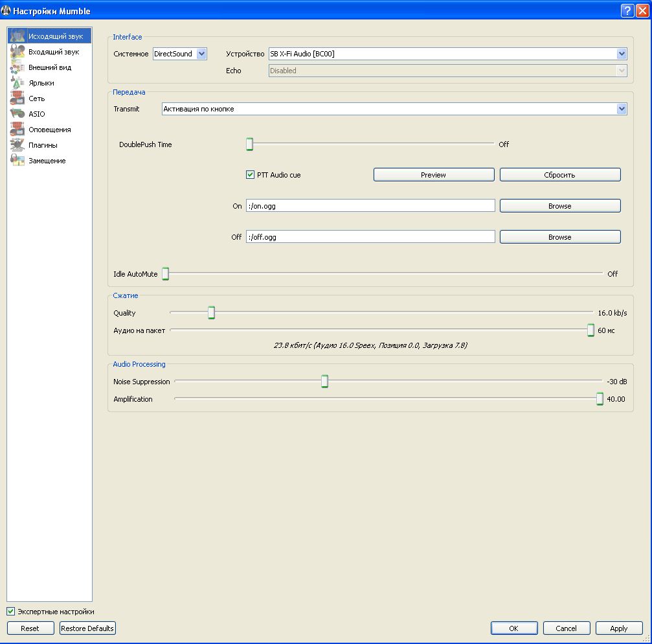
Task: Click the Ярлыки sidebar icon
Action: [17, 84]
